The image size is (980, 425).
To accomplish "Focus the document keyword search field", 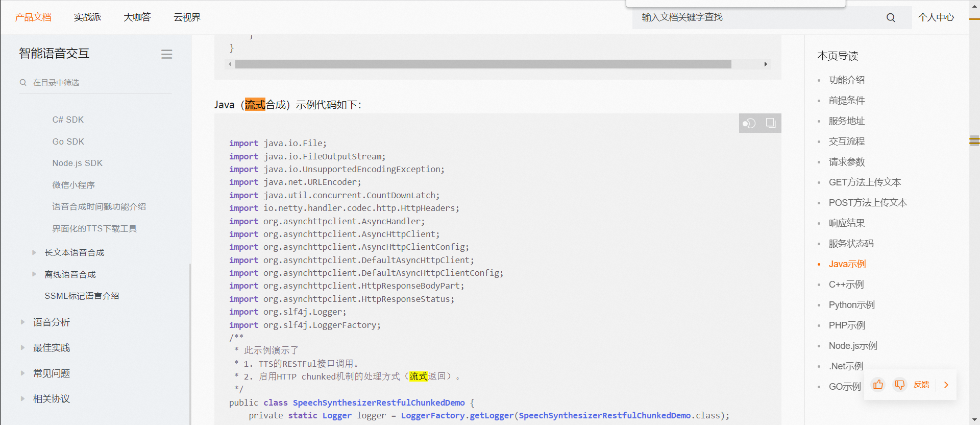I will click(761, 17).
